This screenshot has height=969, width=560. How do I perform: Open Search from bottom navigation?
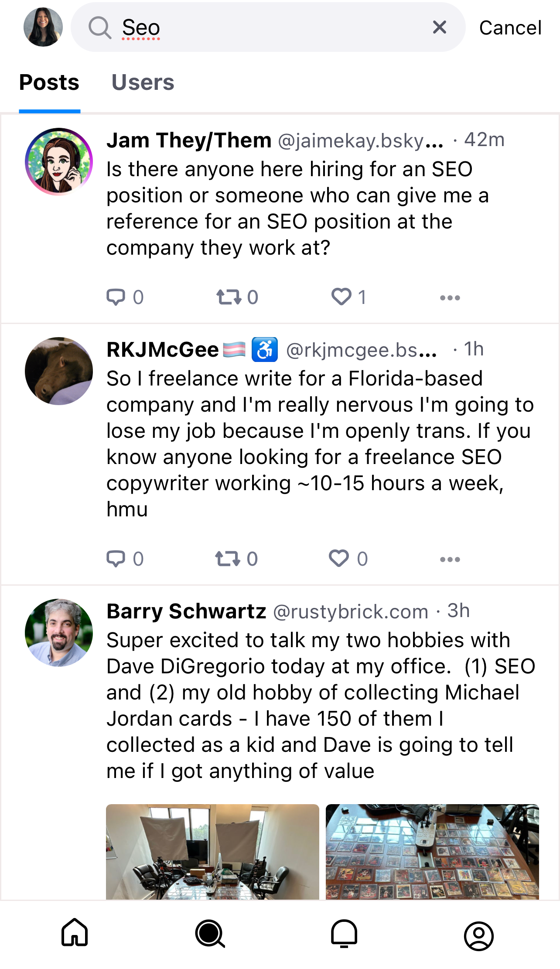[210, 934]
